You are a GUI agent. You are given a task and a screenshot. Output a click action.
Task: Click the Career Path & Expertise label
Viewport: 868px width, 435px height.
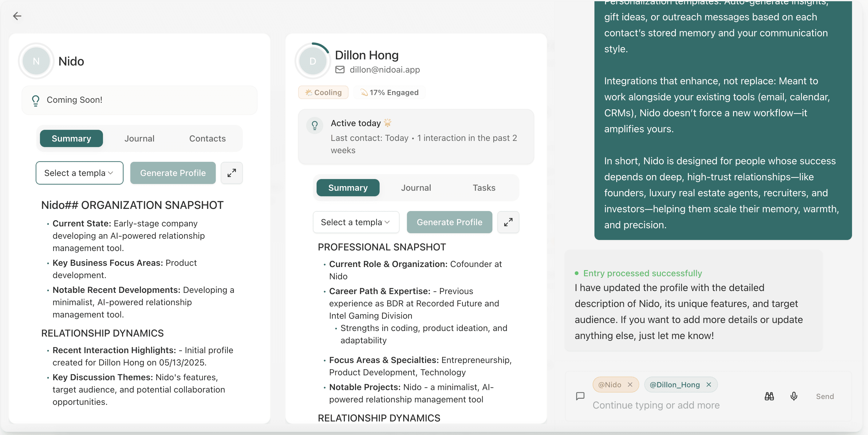[380, 291]
